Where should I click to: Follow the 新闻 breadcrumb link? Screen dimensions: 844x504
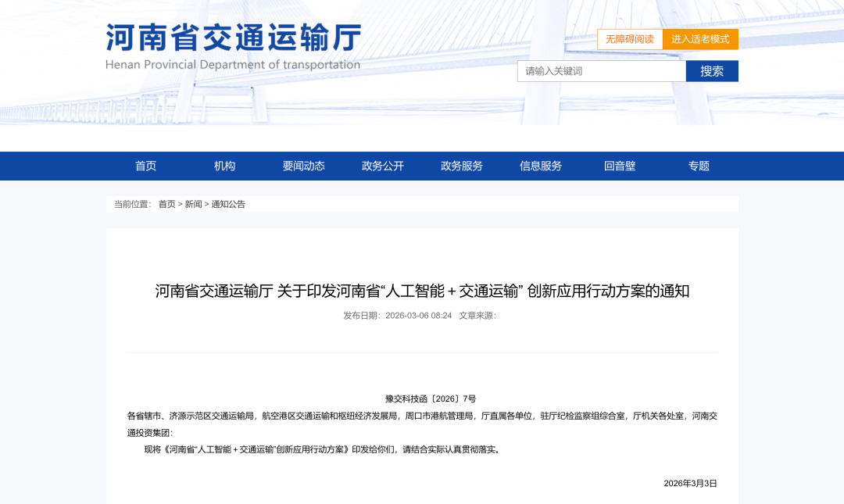193,204
